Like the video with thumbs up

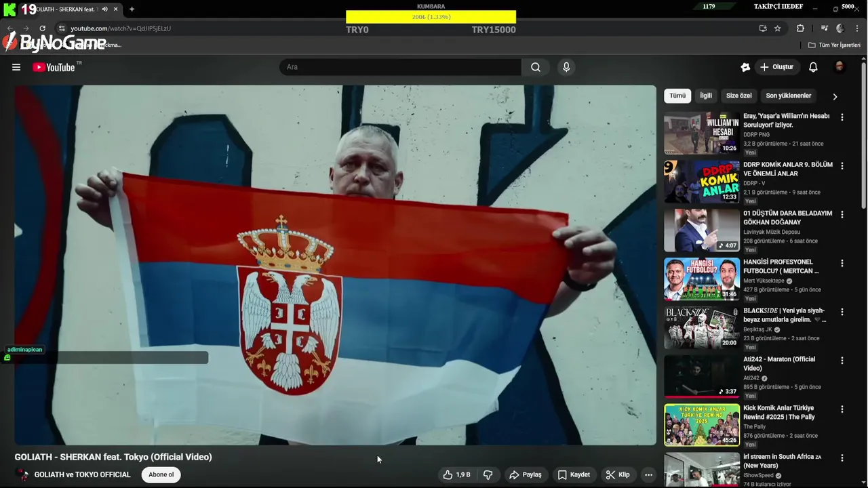click(456, 474)
